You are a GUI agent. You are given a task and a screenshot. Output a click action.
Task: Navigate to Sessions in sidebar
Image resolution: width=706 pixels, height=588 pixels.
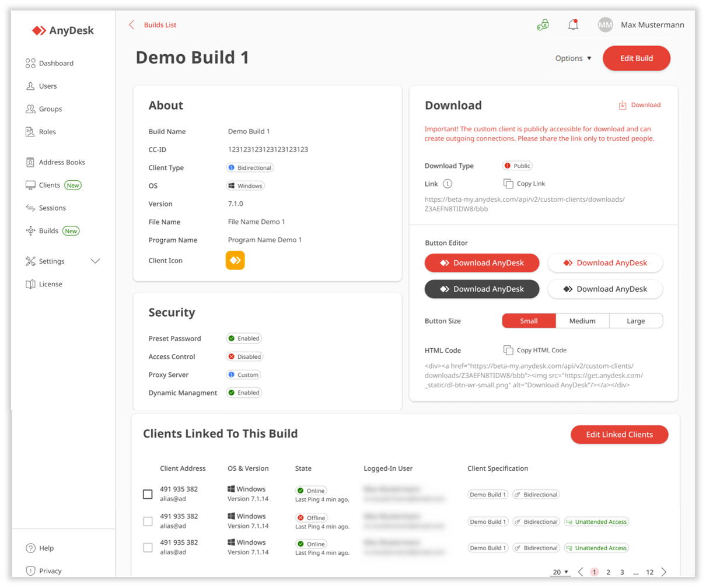tap(52, 208)
